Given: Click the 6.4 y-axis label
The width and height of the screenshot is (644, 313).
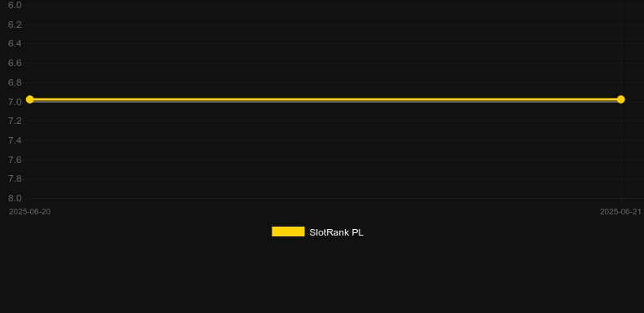Looking at the screenshot, I should point(15,43).
